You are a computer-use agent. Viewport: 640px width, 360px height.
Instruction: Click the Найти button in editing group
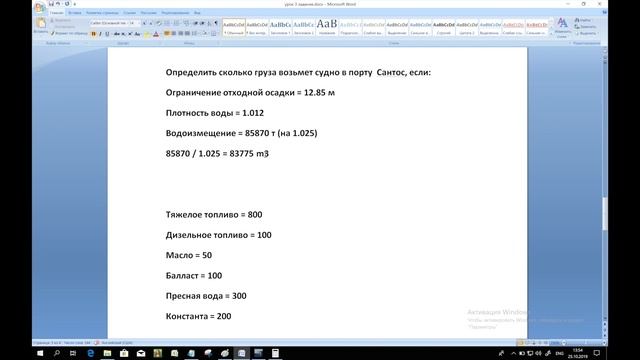click(584, 20)
